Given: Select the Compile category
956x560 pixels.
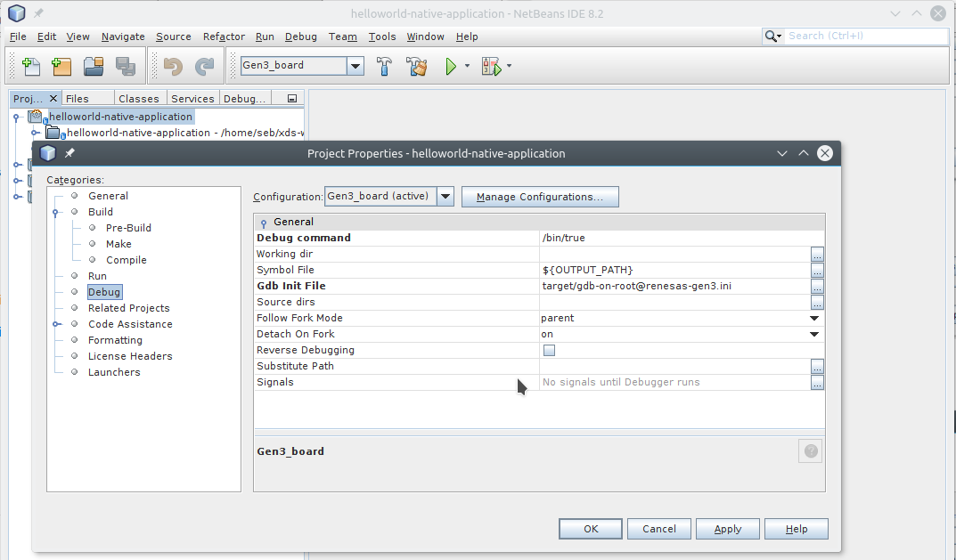Looking at the screenshot, I should (x=127, y=260).
